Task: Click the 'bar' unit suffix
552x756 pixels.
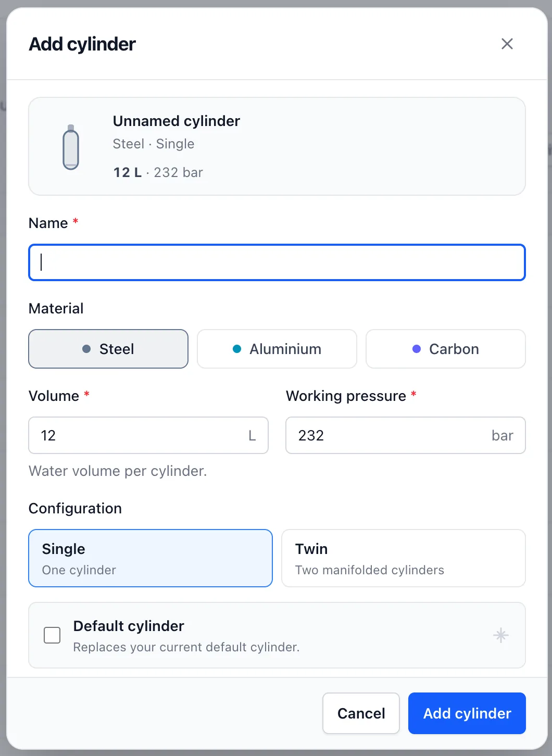Action: point(503,435)
